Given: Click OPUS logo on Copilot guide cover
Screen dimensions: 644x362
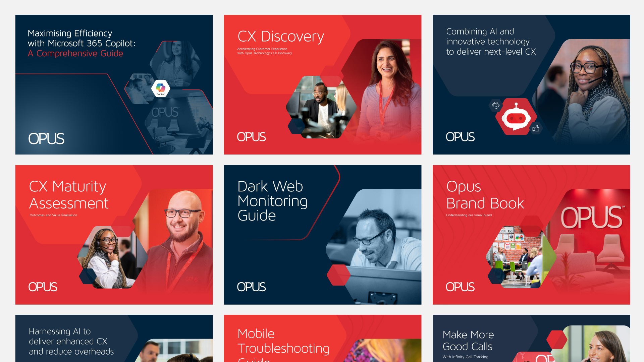Looking at the screenshot, I should [46, 139].
